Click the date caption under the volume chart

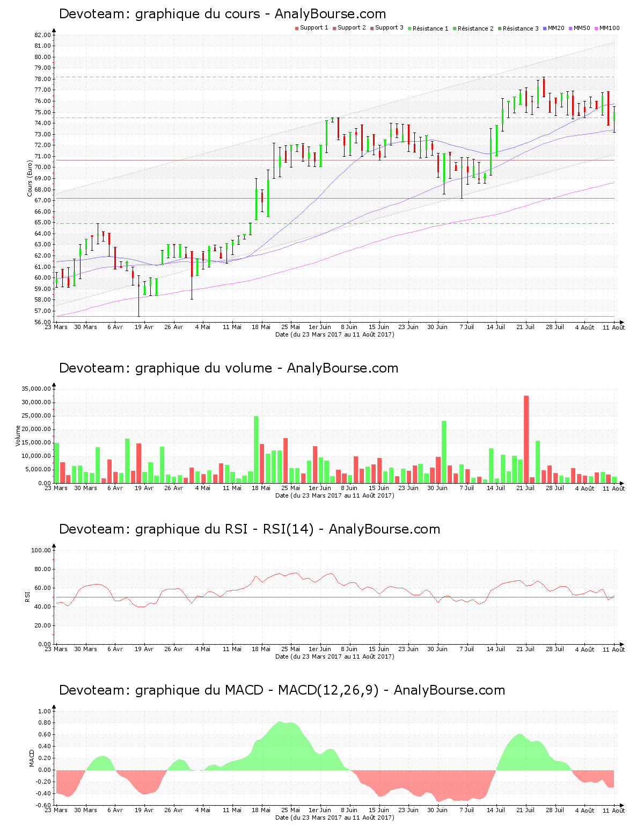pyautogui.click(x=334, y=495)
